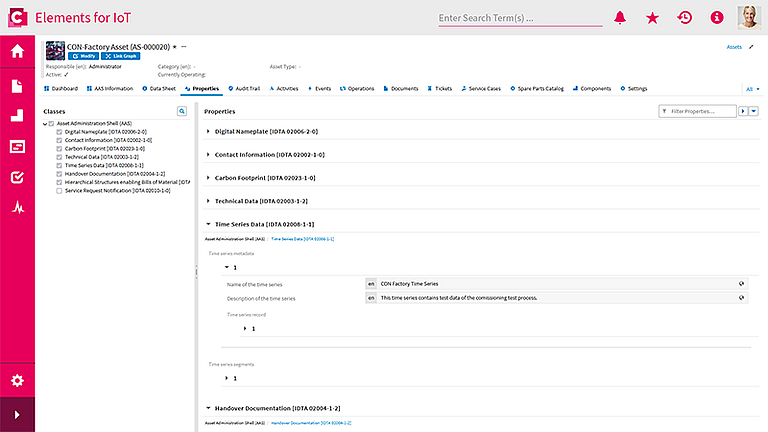This screenshot has width=768, height=432.
Task: Switch to the Dashboard tab
Action: point(61,89)
